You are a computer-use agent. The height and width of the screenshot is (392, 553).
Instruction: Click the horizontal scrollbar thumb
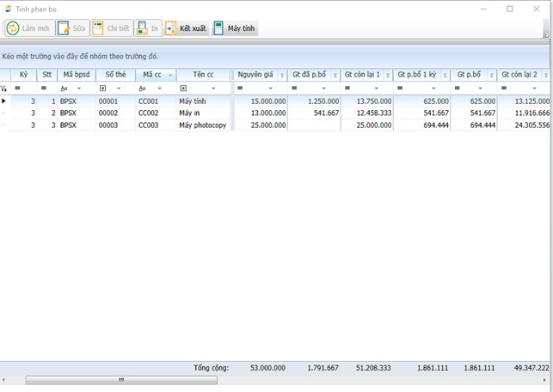(x=120, y=379)
